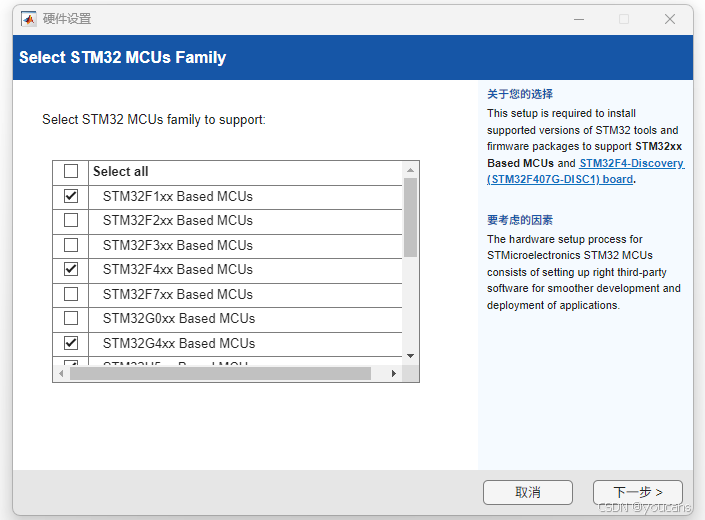This screenshot has width=705, height=520.
Task: Select 'STM32F1xx Based MCUs' row text
Action: [178, 196]
